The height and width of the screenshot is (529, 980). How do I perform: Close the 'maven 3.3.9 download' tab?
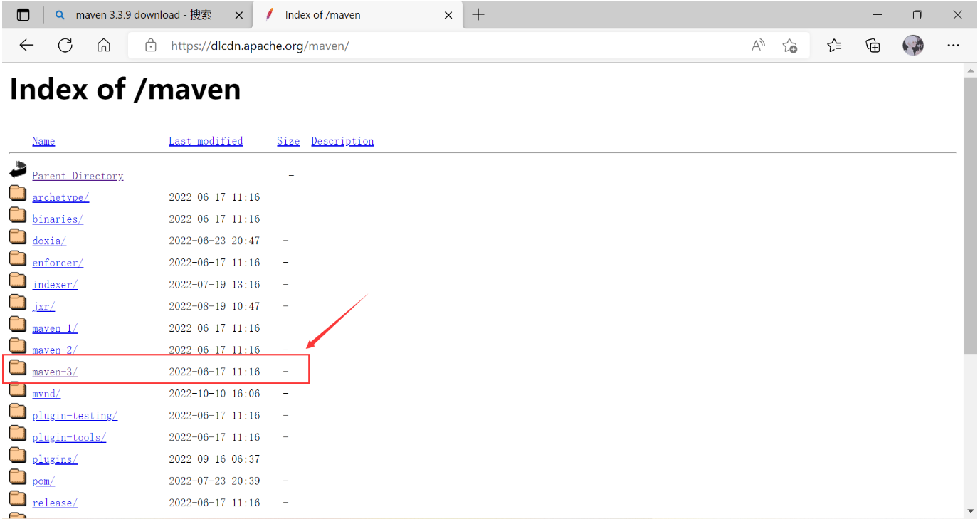pyautogui.click(x=239, y=15)
